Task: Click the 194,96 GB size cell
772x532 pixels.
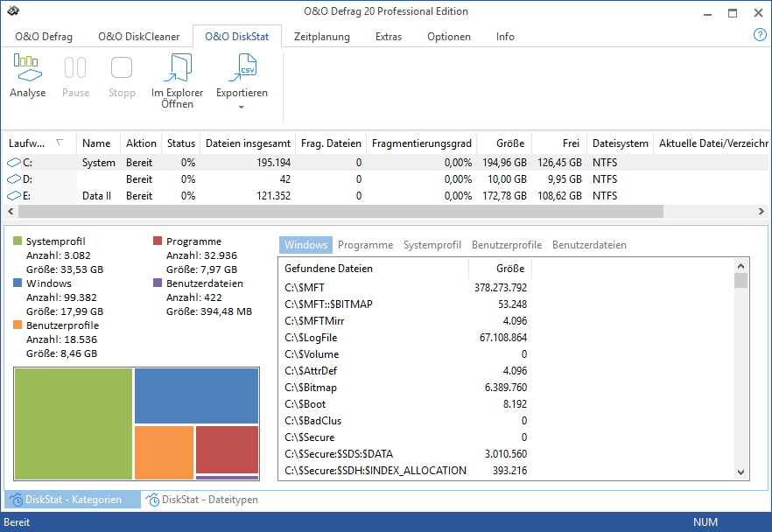Action: (x=504, y=163)
